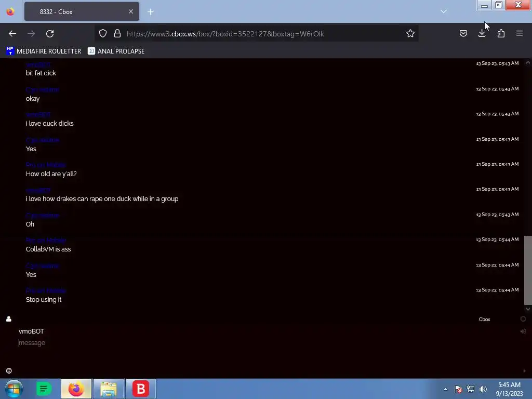Image resolution: width=532 pixels, height=399 pixels.
Task: Reload the Cbox page
Action: [x=50, y=34]
